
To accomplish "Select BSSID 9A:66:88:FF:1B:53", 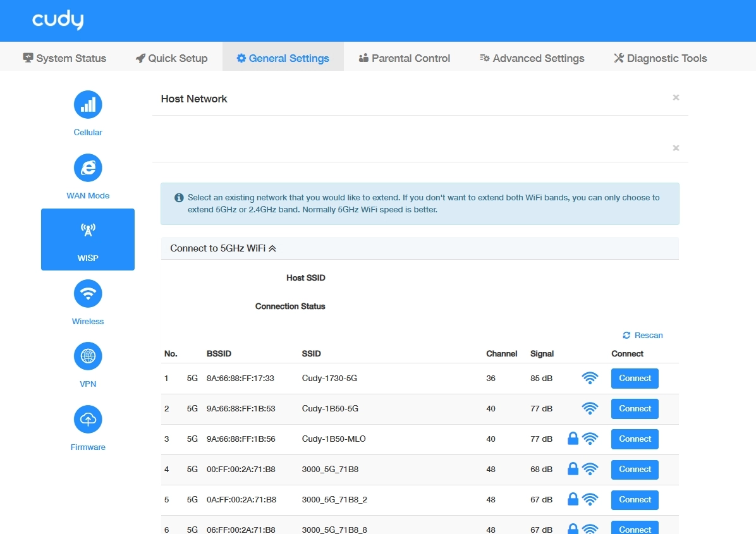I will tap(241, 409).
